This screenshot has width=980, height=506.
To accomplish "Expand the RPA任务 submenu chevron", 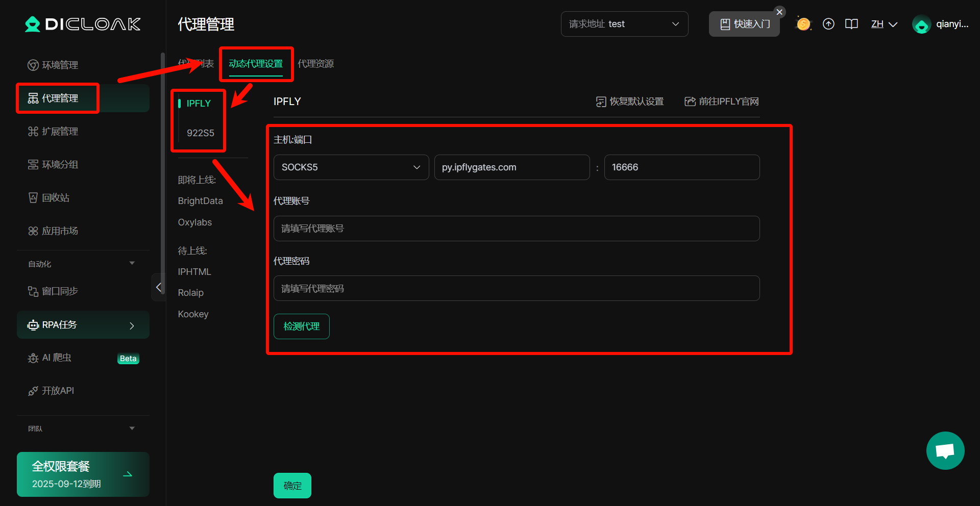I will tap(132, 325).
